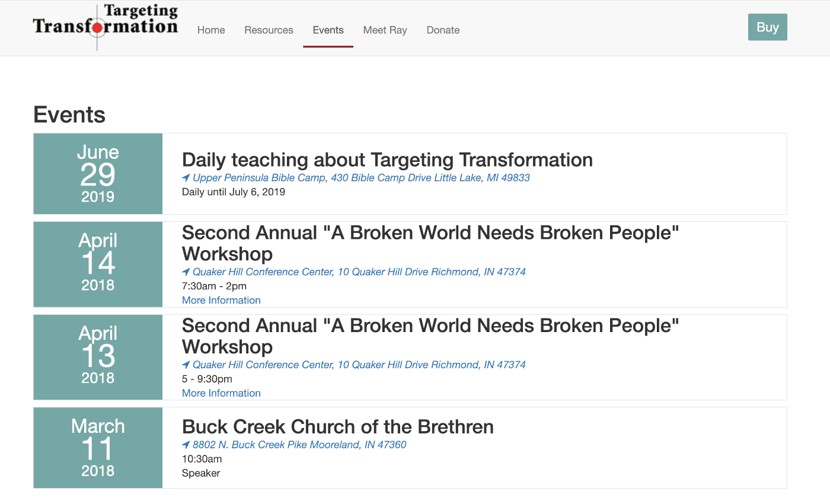Click the Buy button
Screen dimensions: 830x504
point(767,27)
